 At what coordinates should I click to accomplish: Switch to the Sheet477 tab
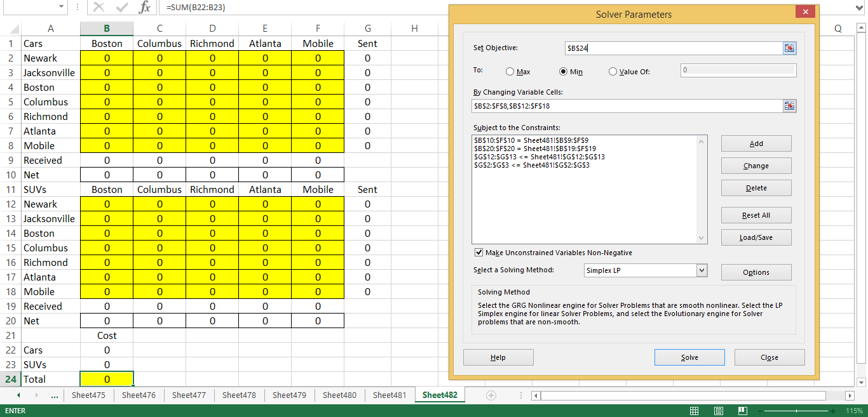(x=189, y=394)
